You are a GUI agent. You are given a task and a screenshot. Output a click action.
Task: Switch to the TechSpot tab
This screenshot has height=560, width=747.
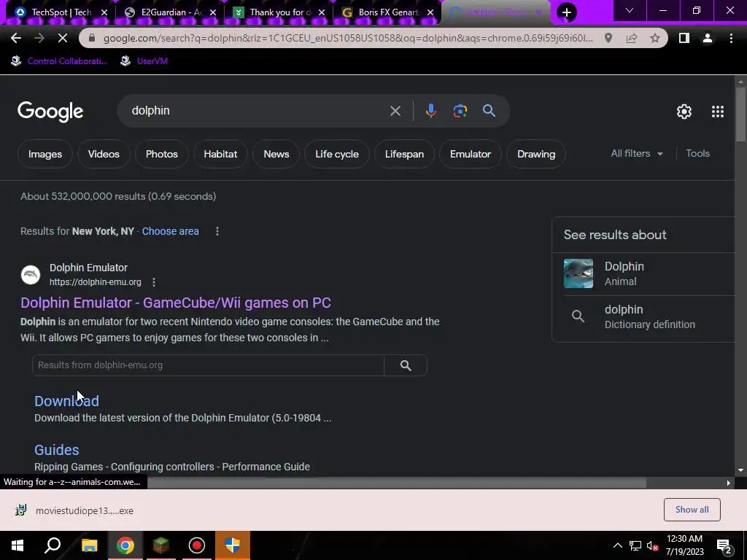click(x=61, y=12)
